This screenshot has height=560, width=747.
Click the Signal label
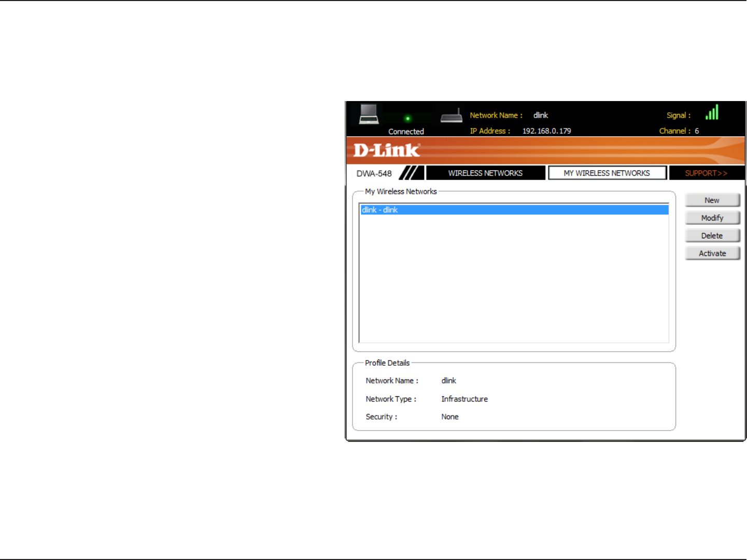(679, 116)
